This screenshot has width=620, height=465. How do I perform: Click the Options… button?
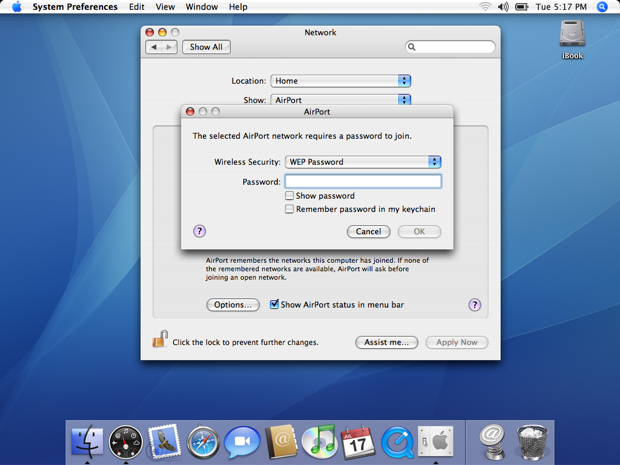232,304
